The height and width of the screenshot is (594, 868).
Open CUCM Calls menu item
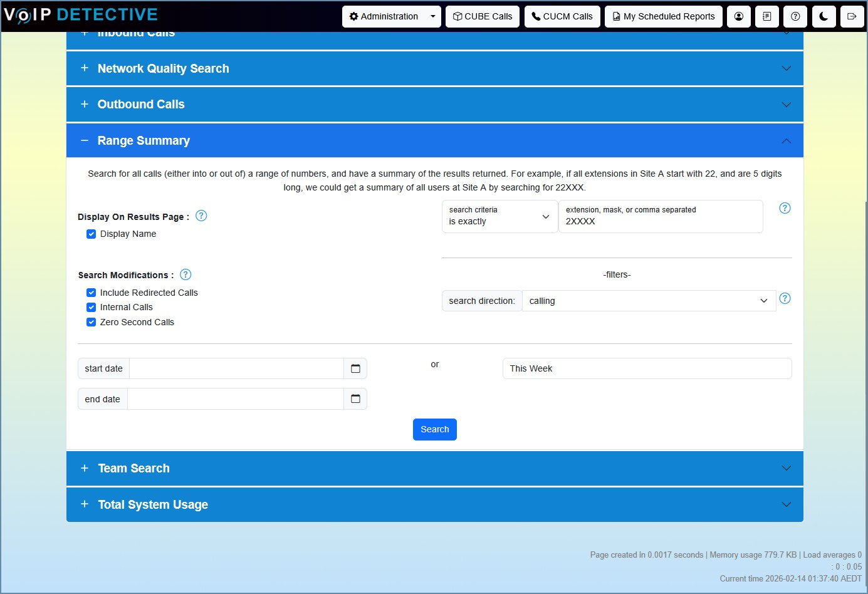coord(562,16)
